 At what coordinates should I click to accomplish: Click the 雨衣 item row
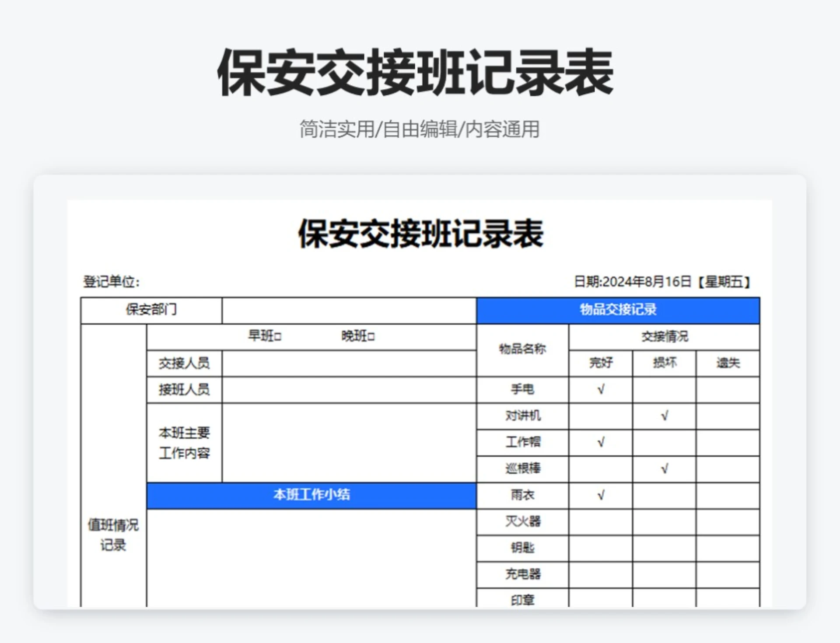point(522,495)
